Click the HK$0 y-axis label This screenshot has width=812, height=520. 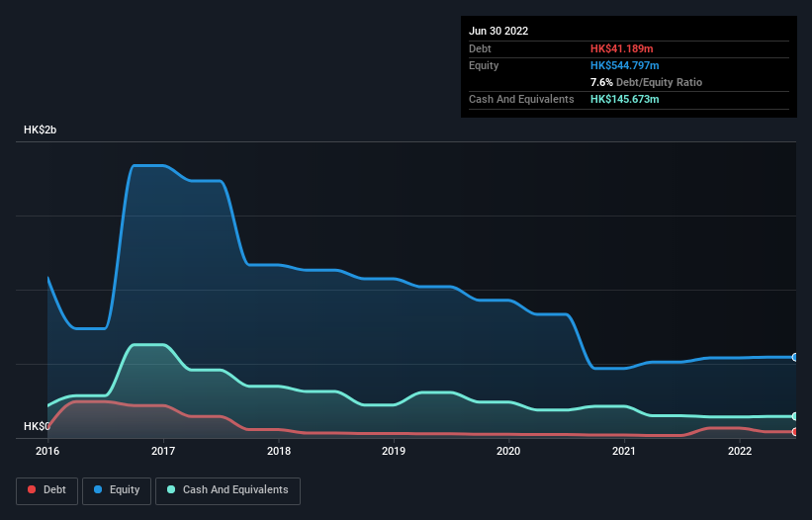[x=37, y=426]
